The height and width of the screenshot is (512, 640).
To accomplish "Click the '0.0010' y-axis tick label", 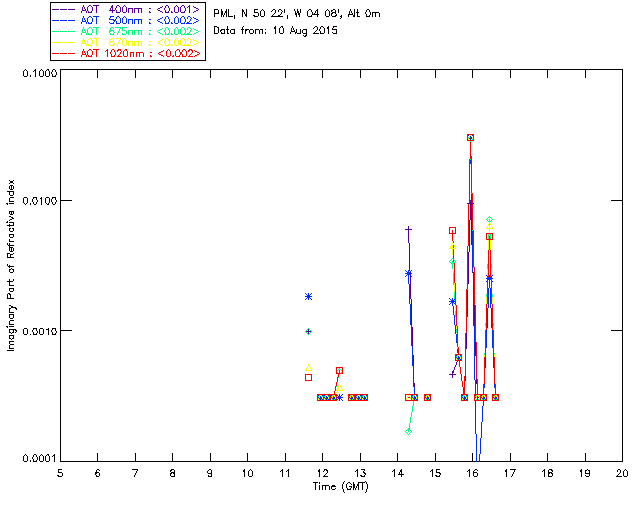I will pos(39,331).
